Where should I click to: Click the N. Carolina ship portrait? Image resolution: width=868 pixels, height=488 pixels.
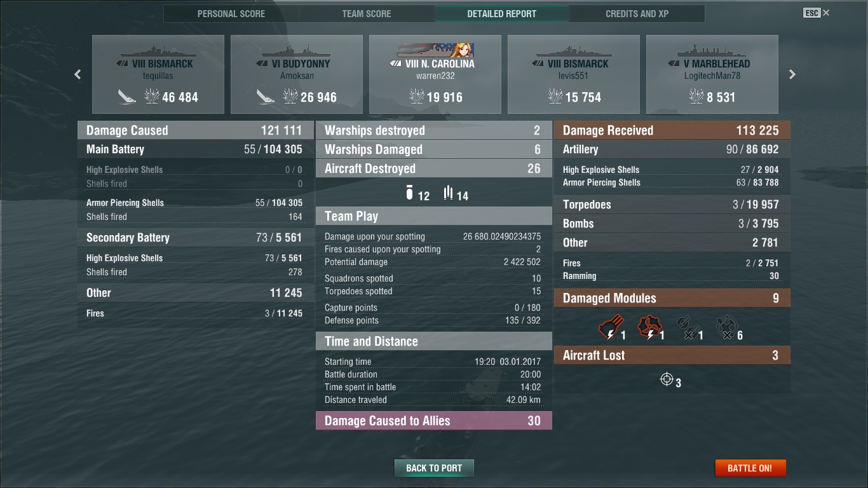pos(435,50)
